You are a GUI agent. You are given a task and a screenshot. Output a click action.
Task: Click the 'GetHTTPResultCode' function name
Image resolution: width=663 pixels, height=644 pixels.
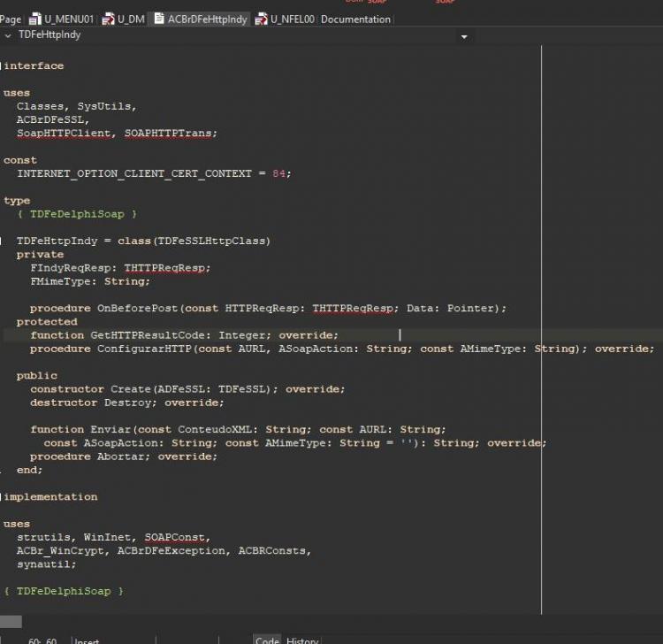click(148, 335)
